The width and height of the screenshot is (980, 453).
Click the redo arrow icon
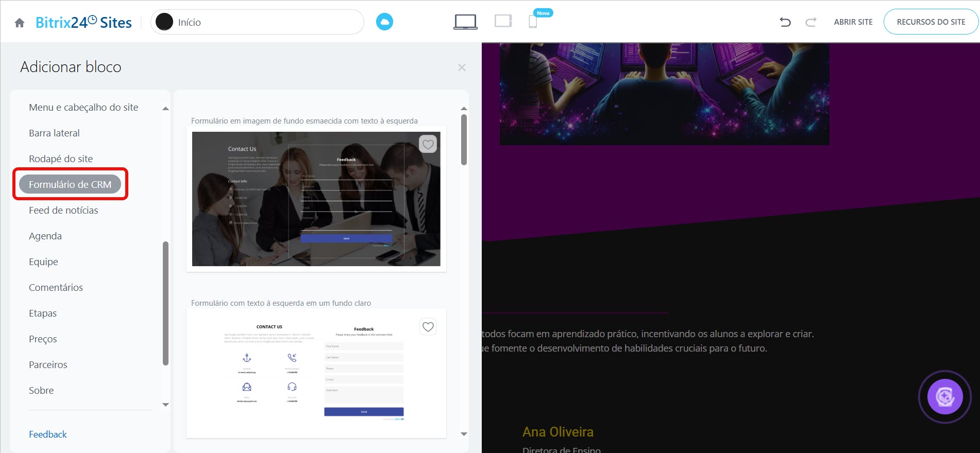(810, 22)
